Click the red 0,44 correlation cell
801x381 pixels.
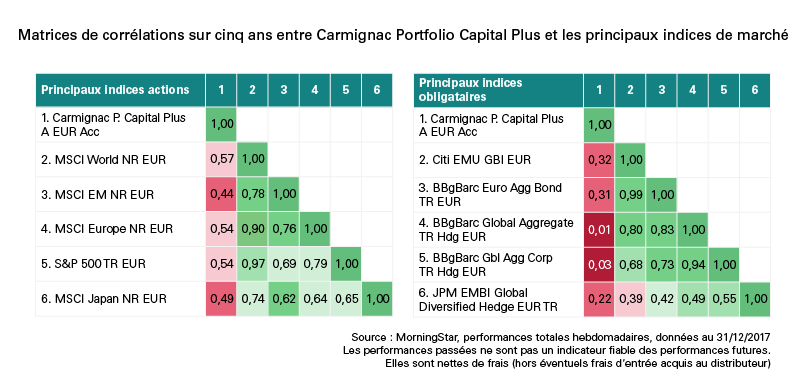(221, 195)
